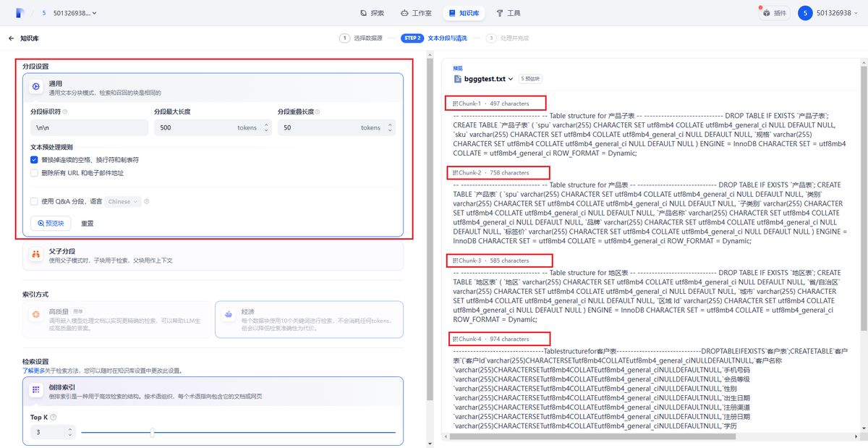
Task: Go to the 工作室 tab
Action: pos(417,13)
